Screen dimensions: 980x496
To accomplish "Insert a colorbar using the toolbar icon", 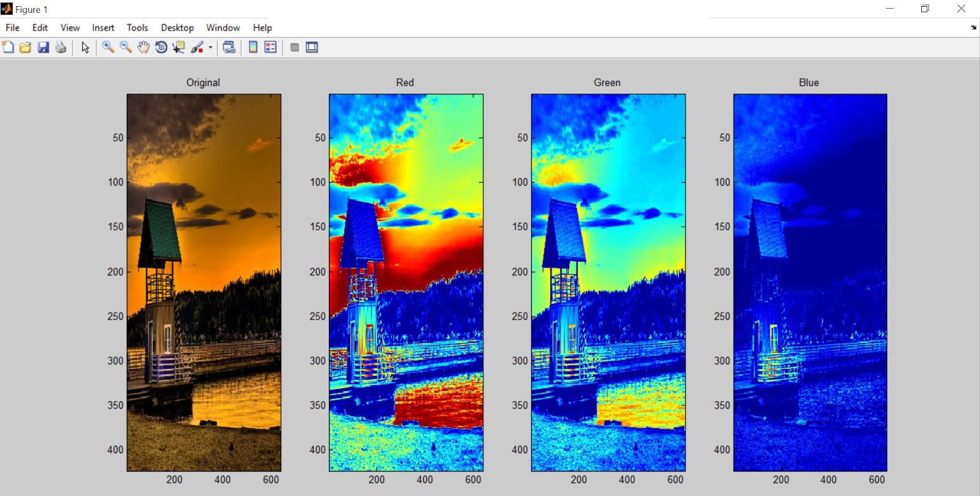I will (253, 47).
